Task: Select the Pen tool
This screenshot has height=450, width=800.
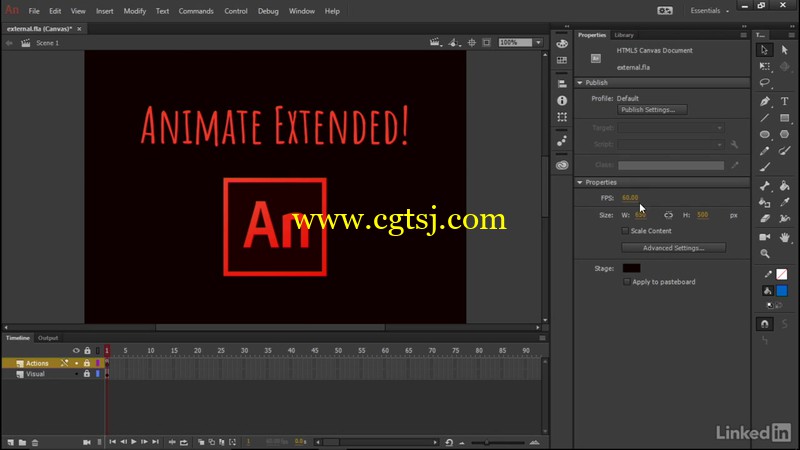Action: (764, 102)
